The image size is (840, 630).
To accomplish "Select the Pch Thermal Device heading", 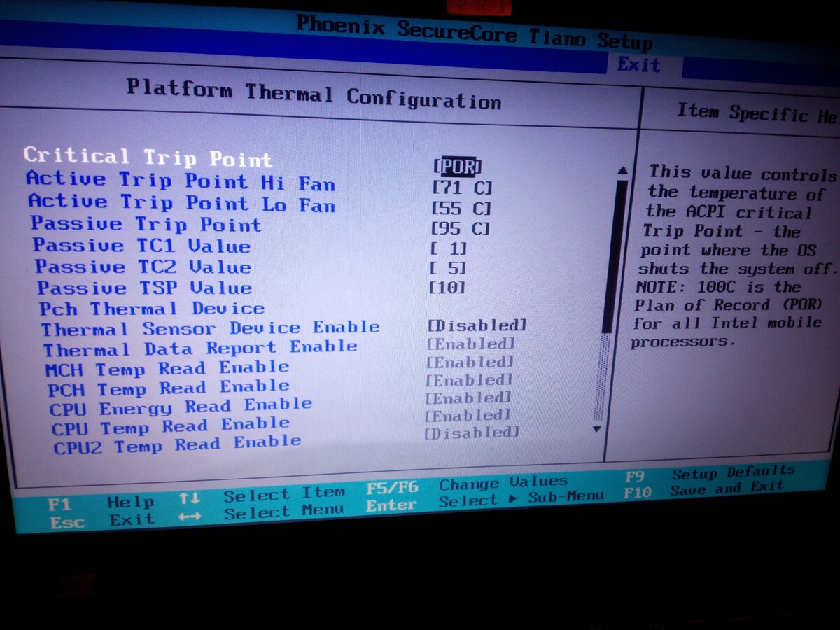I will point(152,308).
